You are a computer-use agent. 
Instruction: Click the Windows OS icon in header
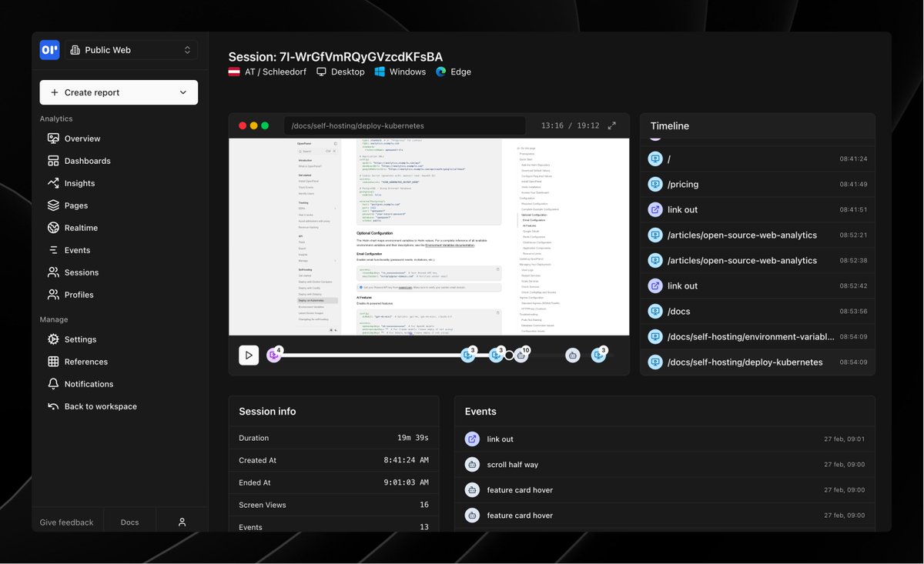(380, 72)
